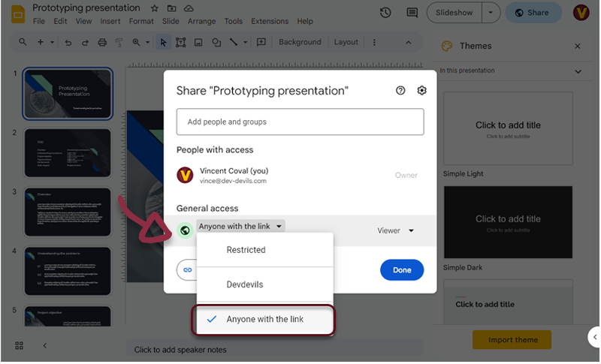601x364 pixels.
Task: Expand the In this presentation section
Action: pyautogui.click(x=578, y=71)
